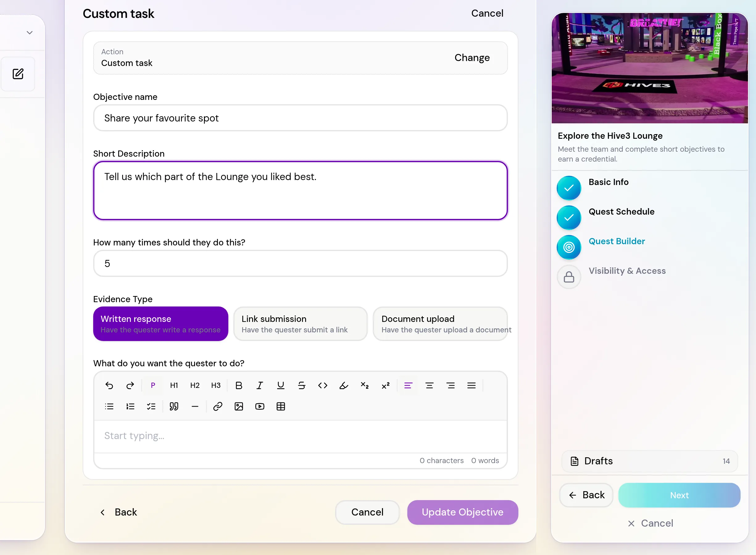
Task: Insert a table
Action: pyautogui.click(x=281, y=406)
